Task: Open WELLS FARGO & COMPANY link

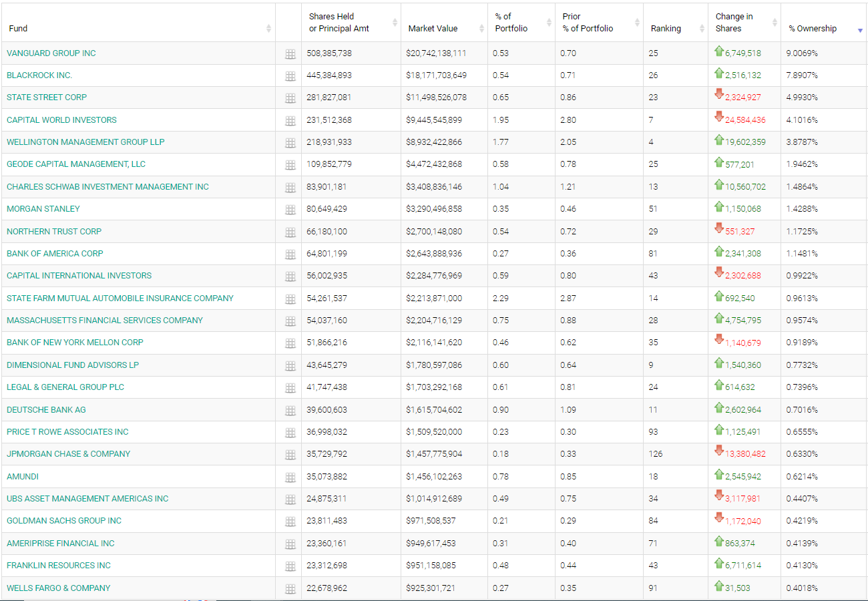Action: 59,588
